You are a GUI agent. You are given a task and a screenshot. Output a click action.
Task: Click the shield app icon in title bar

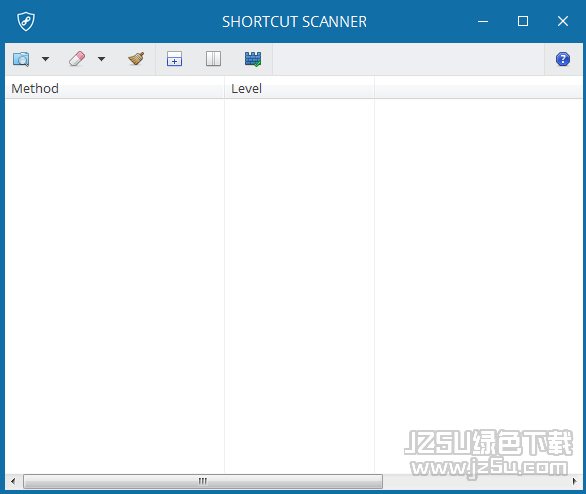[26, 21]
